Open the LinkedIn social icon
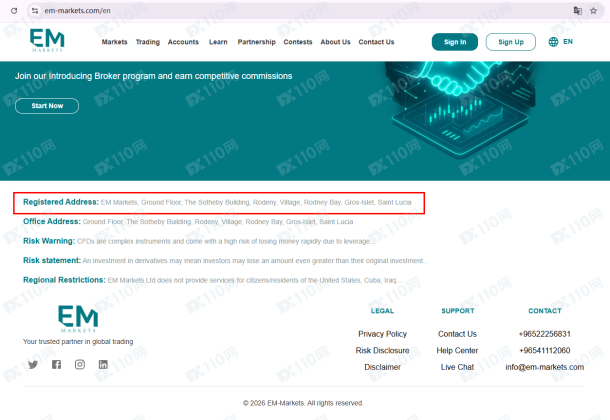 [103, 364]
